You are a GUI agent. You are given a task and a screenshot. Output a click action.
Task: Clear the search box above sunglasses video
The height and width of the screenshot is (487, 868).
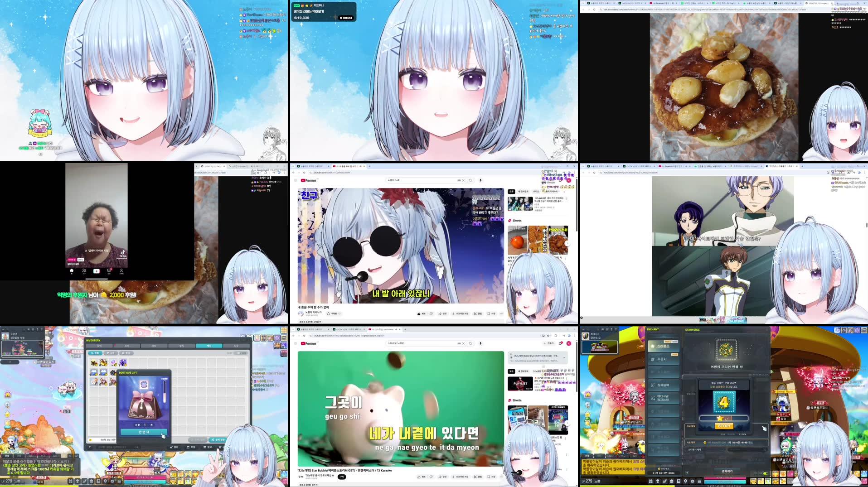point(463,180)
